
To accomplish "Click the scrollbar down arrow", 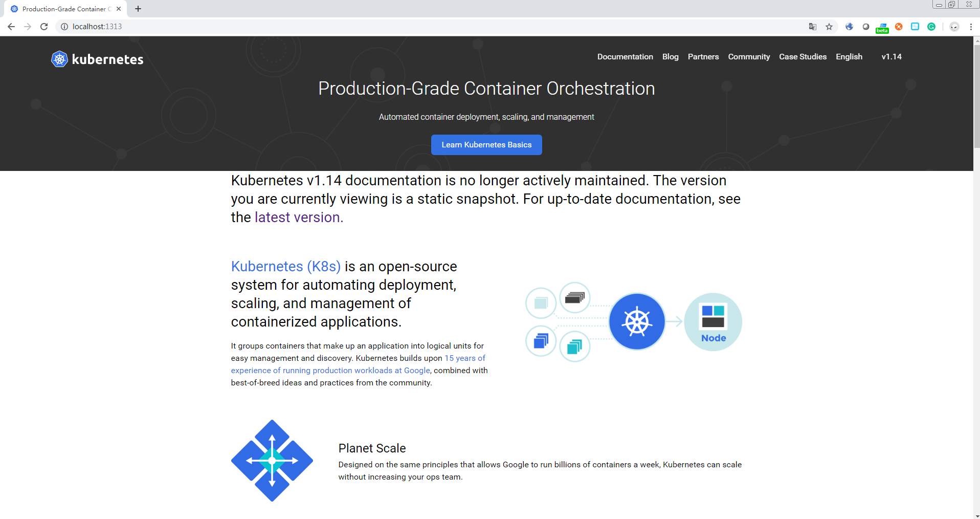I will click(976, 515).
